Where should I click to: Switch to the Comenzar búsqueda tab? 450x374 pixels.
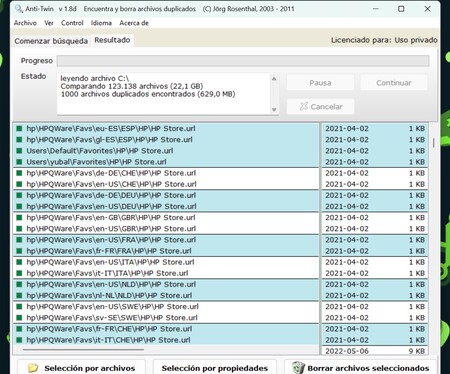tap(51, 41)
